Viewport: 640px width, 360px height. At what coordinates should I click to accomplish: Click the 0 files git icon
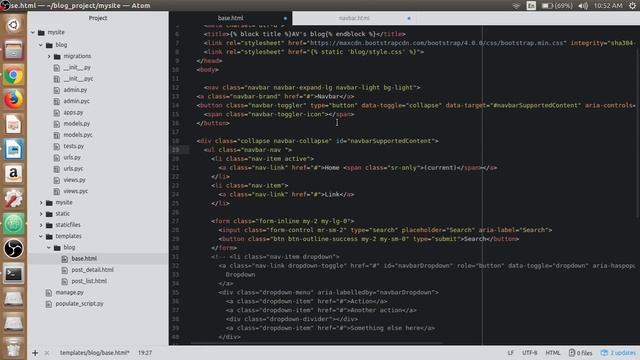coord(580,353)
